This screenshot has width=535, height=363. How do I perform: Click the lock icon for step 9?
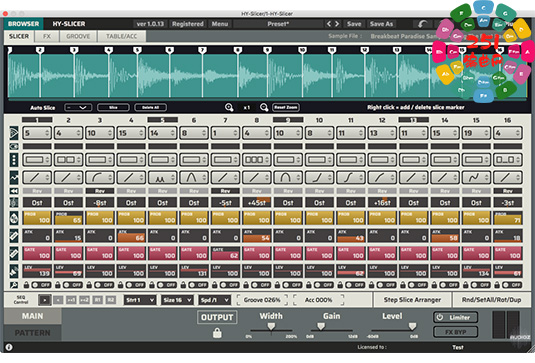point(277,285)
